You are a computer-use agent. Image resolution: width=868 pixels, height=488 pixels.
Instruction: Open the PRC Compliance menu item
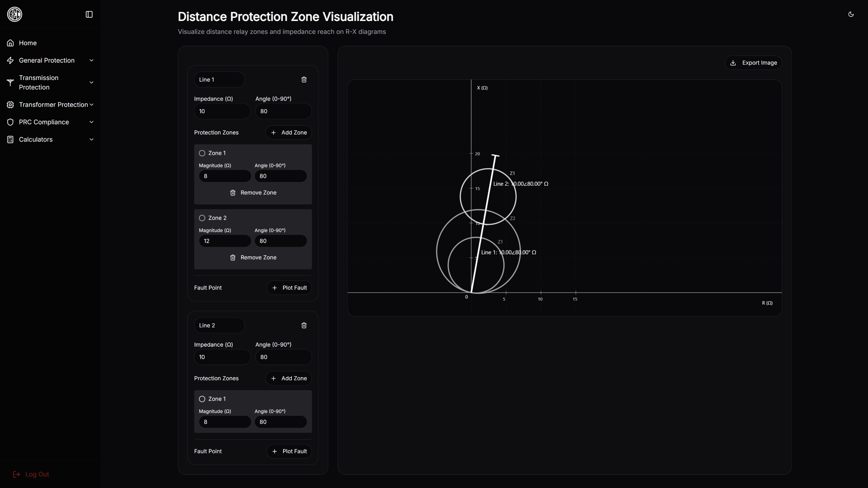click(x=44, y=122)
